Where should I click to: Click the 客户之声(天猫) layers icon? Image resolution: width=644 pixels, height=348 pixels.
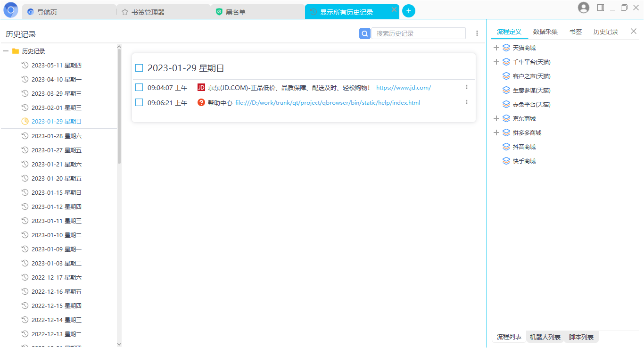[x=506, y=76]
